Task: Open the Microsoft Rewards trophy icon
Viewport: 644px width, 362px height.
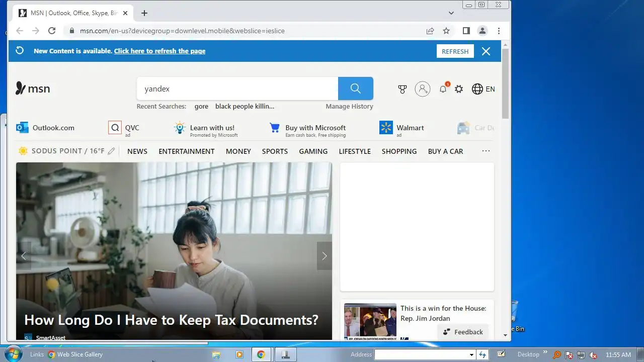Action: click(403, 89)
